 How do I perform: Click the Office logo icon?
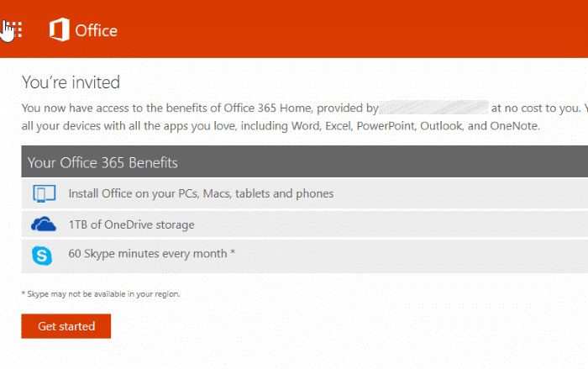(60, 29)
